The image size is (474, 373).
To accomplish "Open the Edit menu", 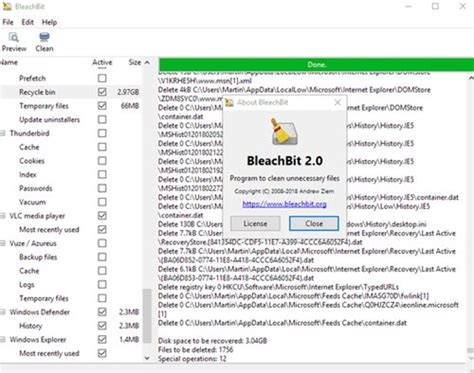I will (x=27, y=22).
